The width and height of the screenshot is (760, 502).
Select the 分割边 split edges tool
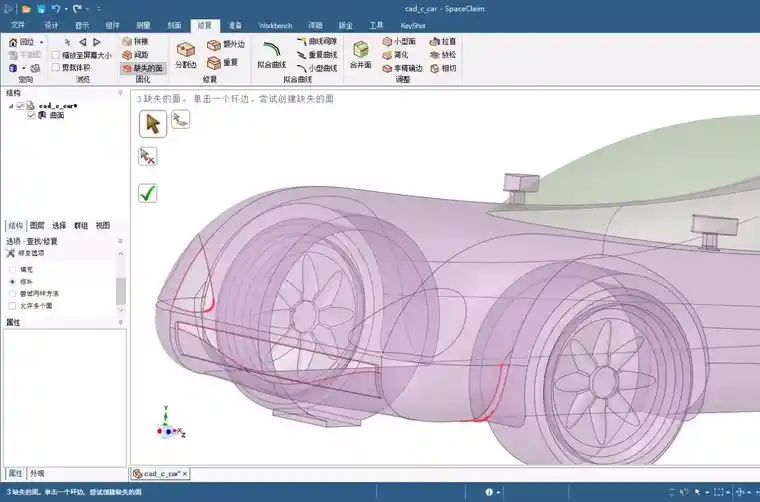(186, 55)
